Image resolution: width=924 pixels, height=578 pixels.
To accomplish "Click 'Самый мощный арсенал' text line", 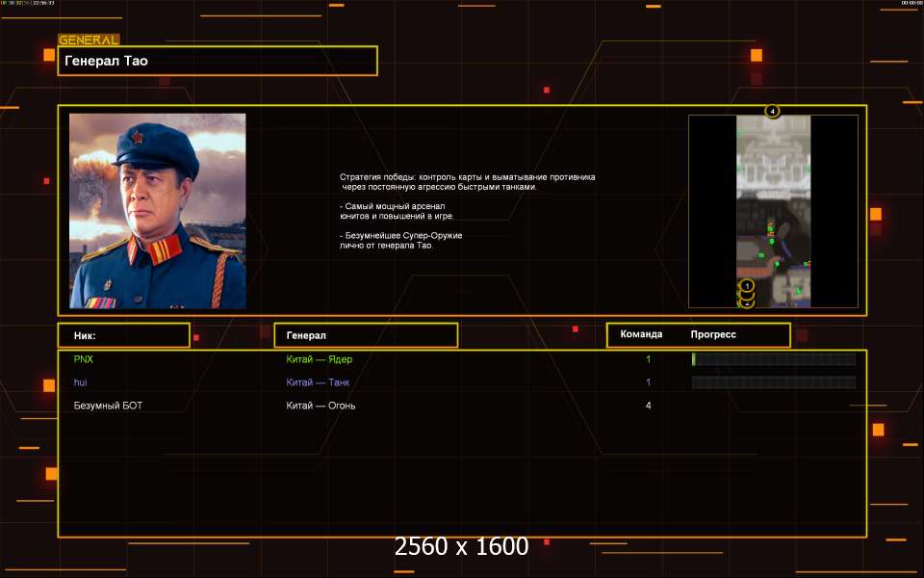I will point(393,206).
